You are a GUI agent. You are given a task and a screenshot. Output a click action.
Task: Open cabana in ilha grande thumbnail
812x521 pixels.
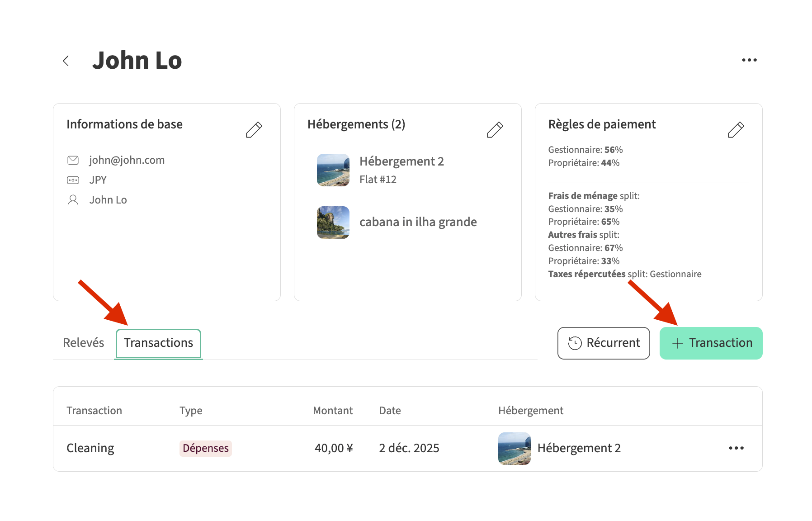(x=333, y=222)
